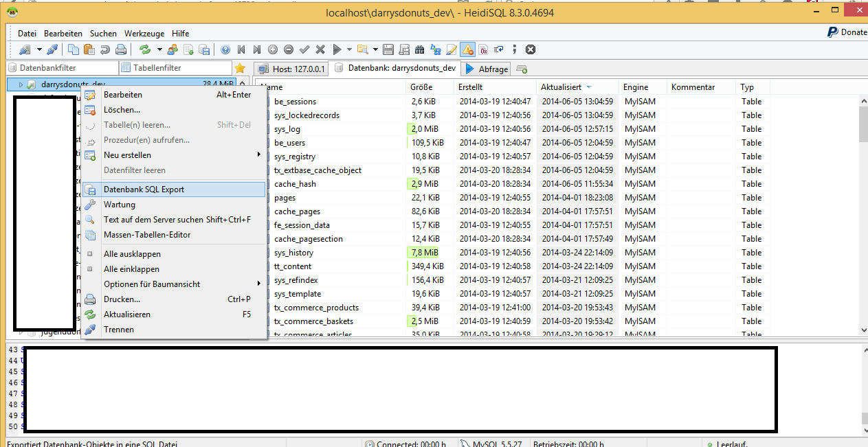Select Datenbank SQL Export menu entry
Image resolution: width=868 pixels, height=447 pixels.
tap(173, 190)
